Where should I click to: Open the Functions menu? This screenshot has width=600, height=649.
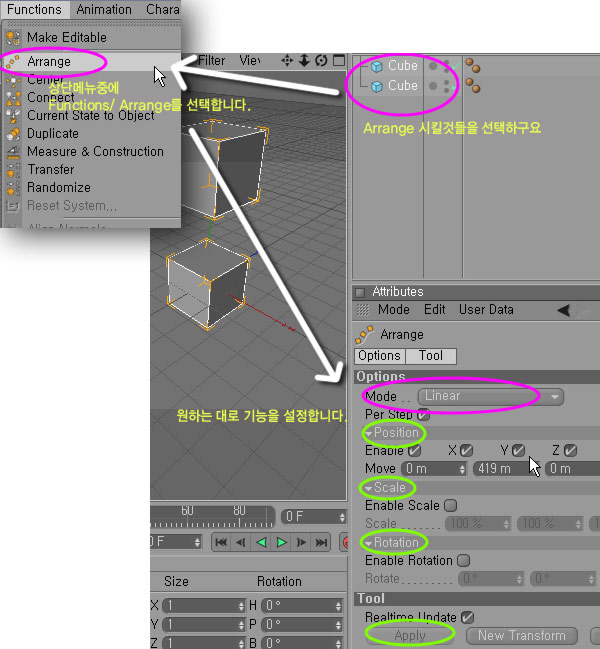(34, 9)
